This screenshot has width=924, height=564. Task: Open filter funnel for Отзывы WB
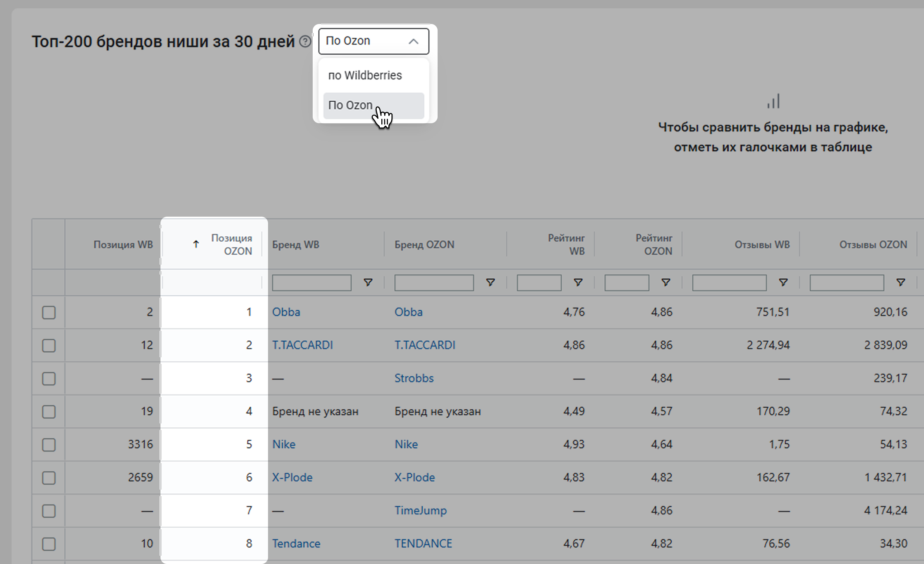tap(783, 282)
